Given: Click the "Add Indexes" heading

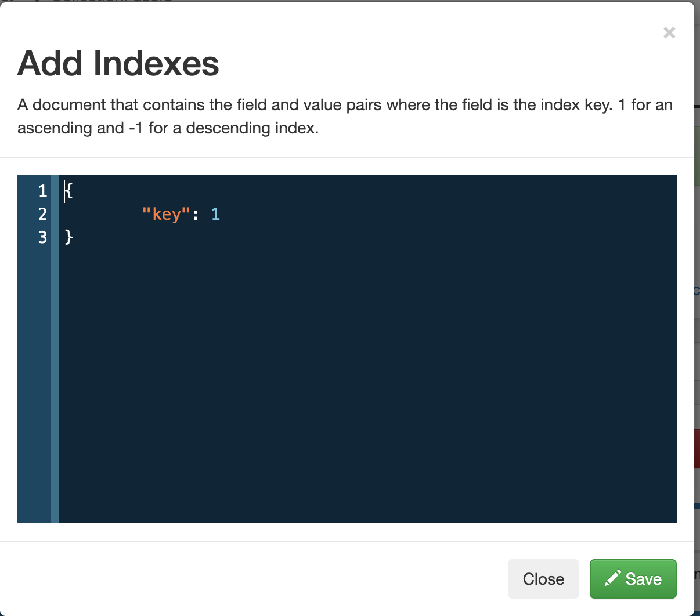Looking at the screenshot, I should (118, 63).
